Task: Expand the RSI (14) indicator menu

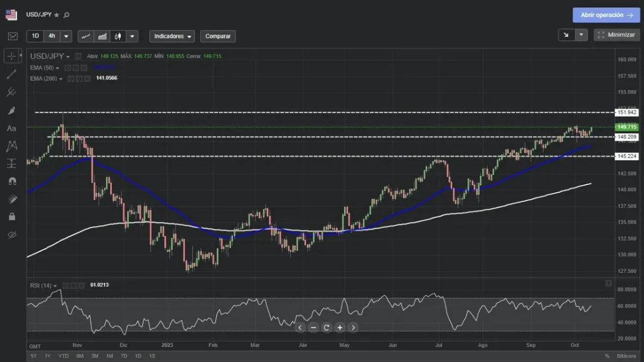Action: 55,286
